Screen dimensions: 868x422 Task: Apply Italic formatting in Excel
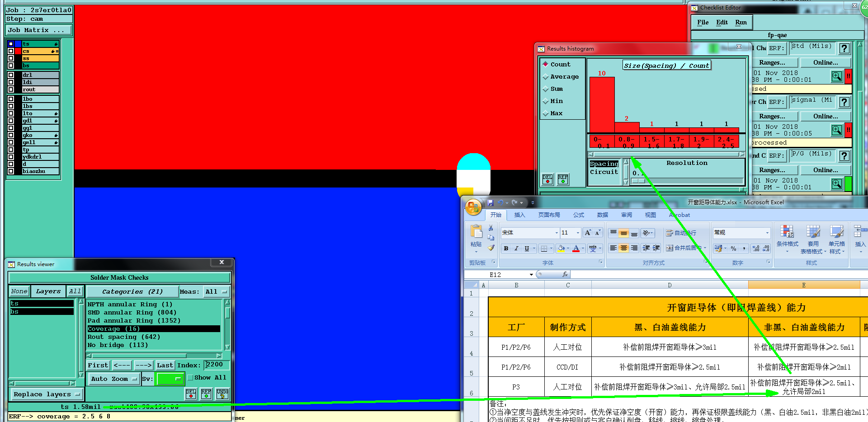click(516, 248)
